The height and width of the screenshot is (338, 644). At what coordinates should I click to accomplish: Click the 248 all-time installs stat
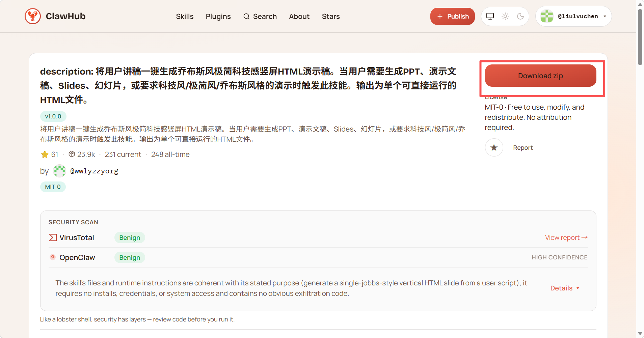tap(170, 154)
